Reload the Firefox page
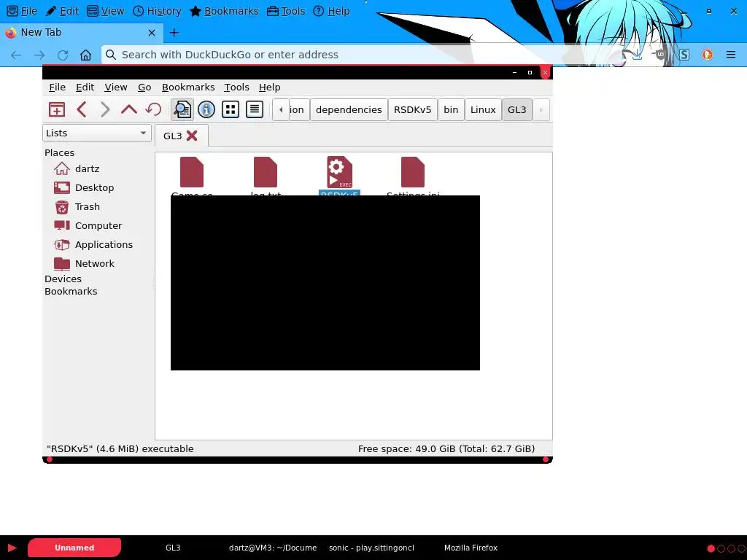Screen dimensions: 747x560 [x=63, y=55]
